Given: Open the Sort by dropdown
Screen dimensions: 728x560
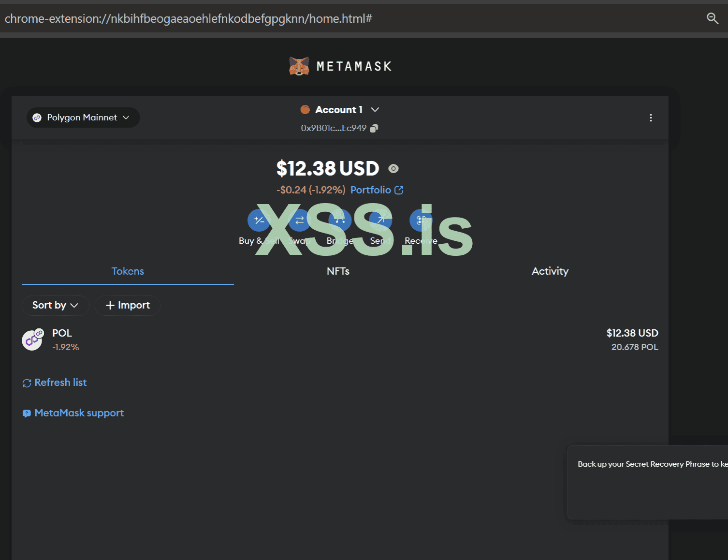Looking at the screenshot, I should tap(55, 306).
